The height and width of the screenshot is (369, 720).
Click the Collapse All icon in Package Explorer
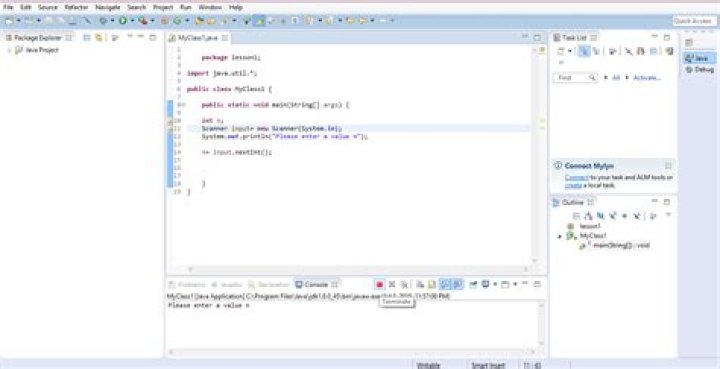(x=87, y=38)
